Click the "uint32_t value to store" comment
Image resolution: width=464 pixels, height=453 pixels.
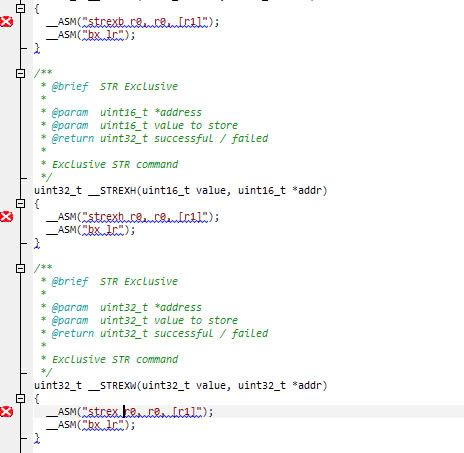pyautogui.click(x=169, y=321)
